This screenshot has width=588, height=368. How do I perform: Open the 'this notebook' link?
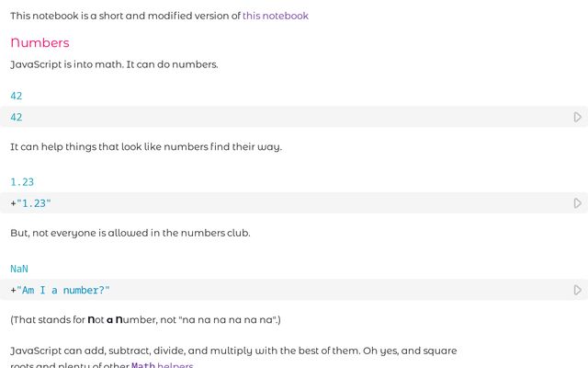[x=276, y=16]
